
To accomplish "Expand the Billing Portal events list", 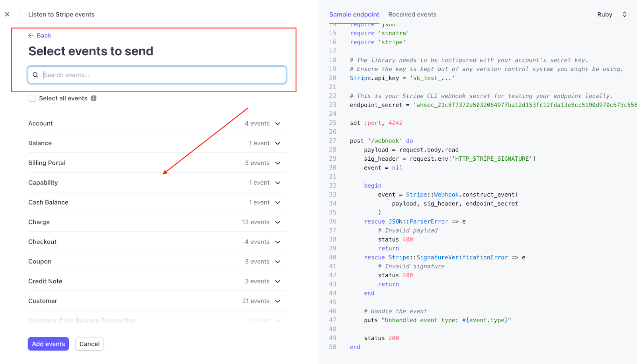I will click(277, 163).
